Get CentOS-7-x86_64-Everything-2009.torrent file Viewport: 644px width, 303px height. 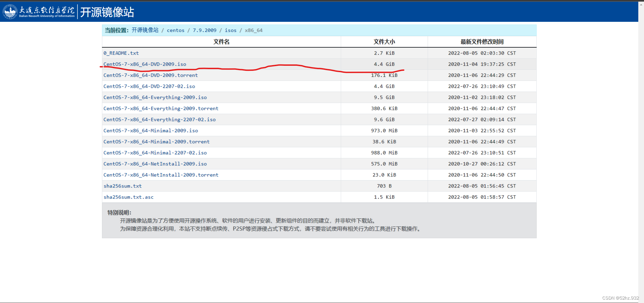tap(161, 108)
